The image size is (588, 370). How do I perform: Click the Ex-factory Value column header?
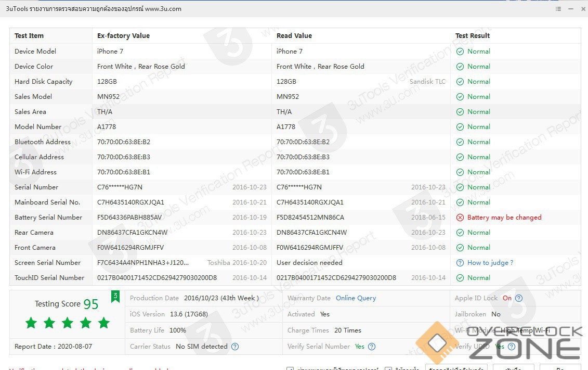[123, 36]
